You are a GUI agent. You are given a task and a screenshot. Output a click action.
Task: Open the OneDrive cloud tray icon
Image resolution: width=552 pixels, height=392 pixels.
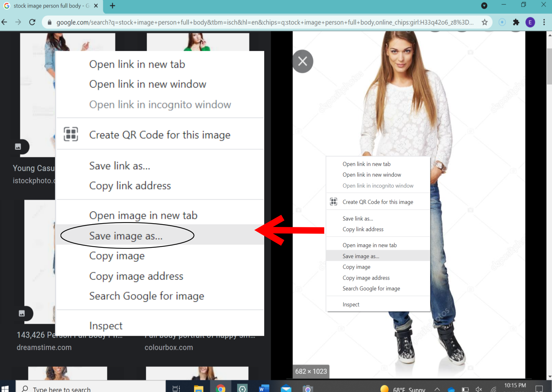[x=451, y=389]
